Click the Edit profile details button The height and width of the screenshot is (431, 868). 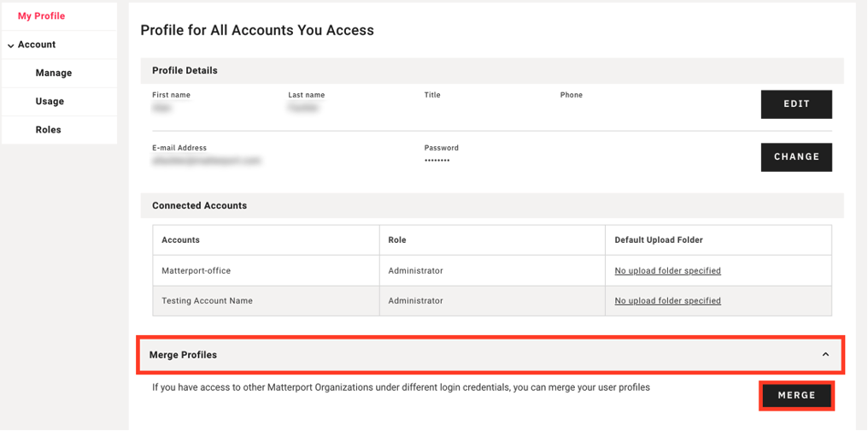tap(796, 104)
